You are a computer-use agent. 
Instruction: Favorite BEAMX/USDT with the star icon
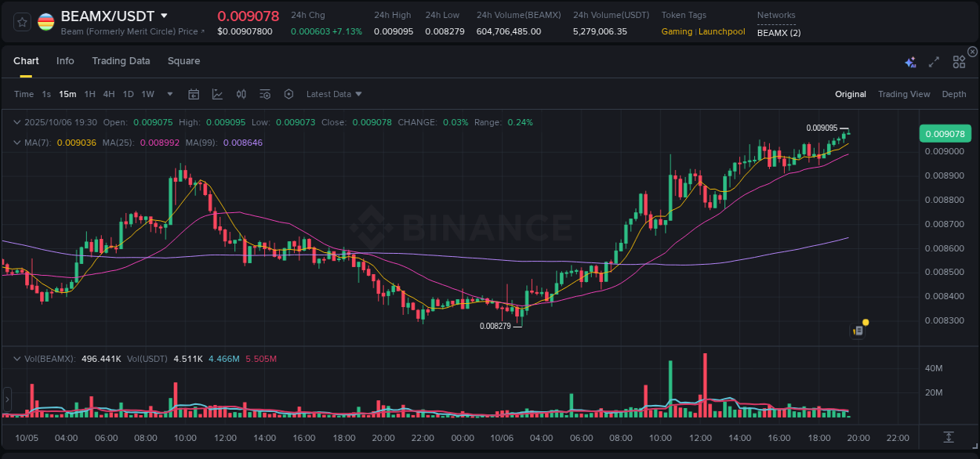[x=21, y=22]
